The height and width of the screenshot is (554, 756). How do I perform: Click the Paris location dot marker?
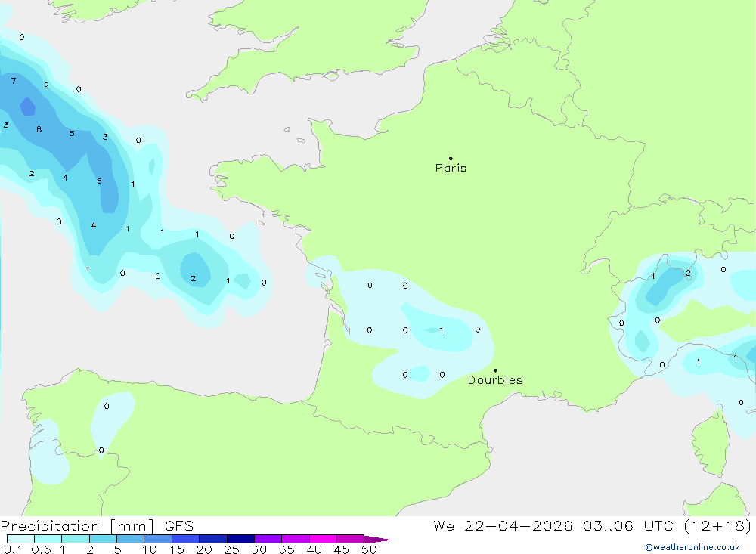(x=451, y=158)
